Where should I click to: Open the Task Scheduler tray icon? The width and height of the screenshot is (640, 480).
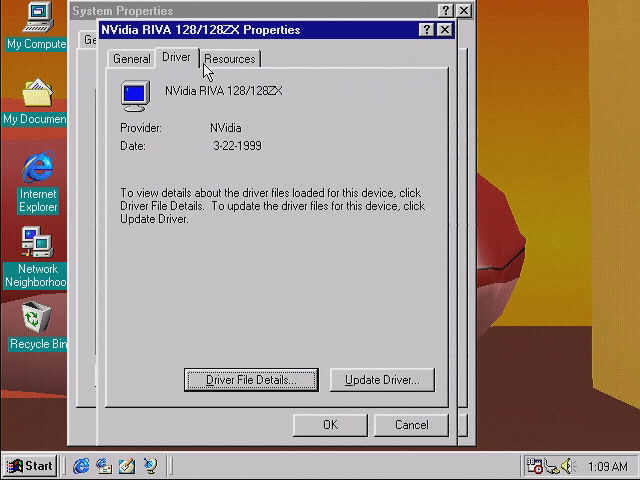(x=534, y=466)
